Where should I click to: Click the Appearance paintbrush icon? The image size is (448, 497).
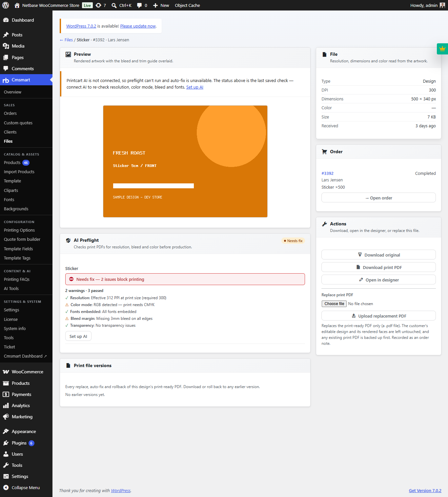pyautogui.click(x=6, y=431)
